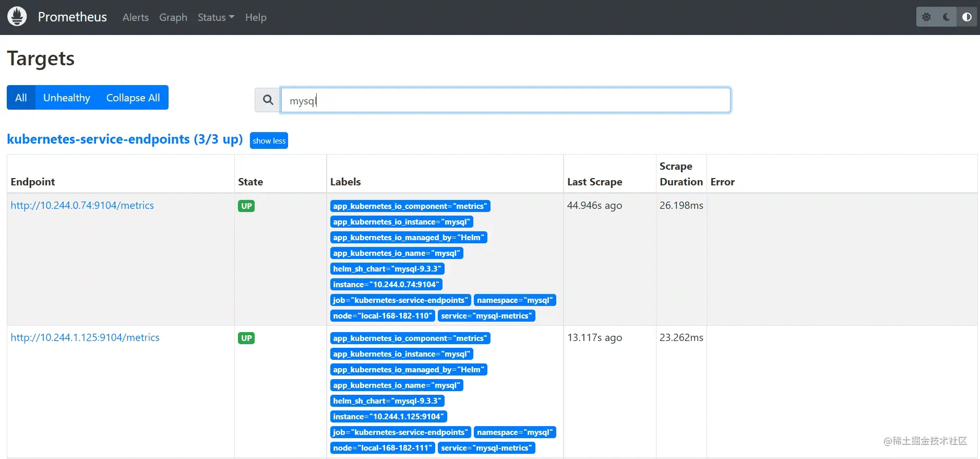Go to the Graph page
Viewport: 980px width, 459px height.
[x=173, y=17]
